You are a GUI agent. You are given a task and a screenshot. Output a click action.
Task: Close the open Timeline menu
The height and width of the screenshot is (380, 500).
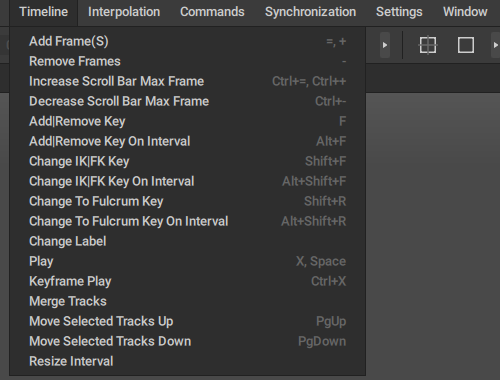[44, 12]
